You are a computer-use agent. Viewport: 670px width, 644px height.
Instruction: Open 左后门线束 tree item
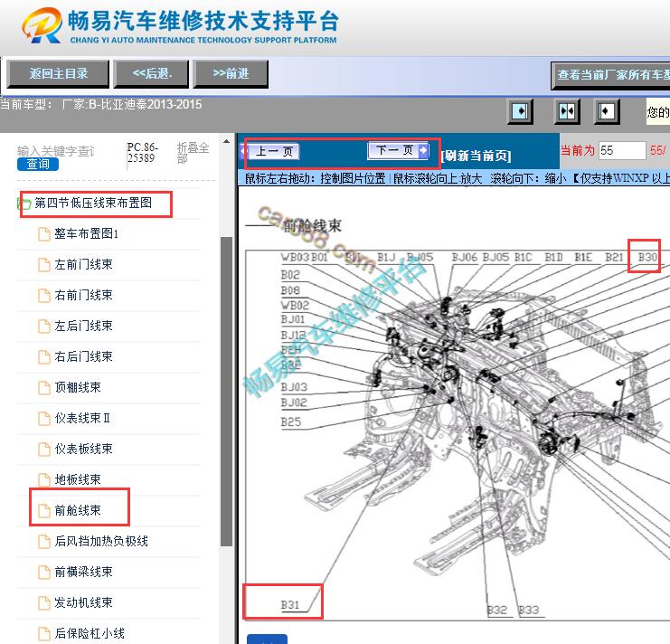[x=83, y=326]
